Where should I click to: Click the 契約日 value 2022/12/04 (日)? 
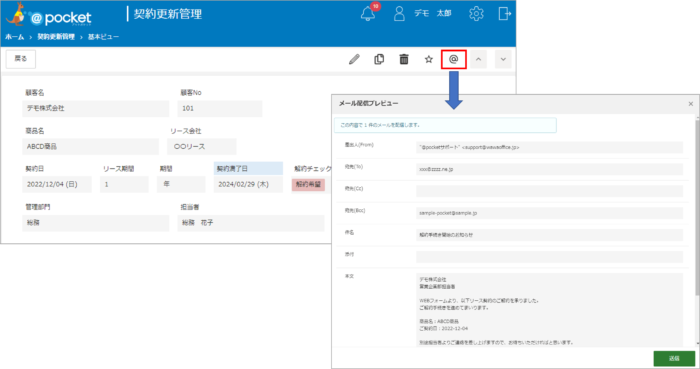(x=57, y=184)
